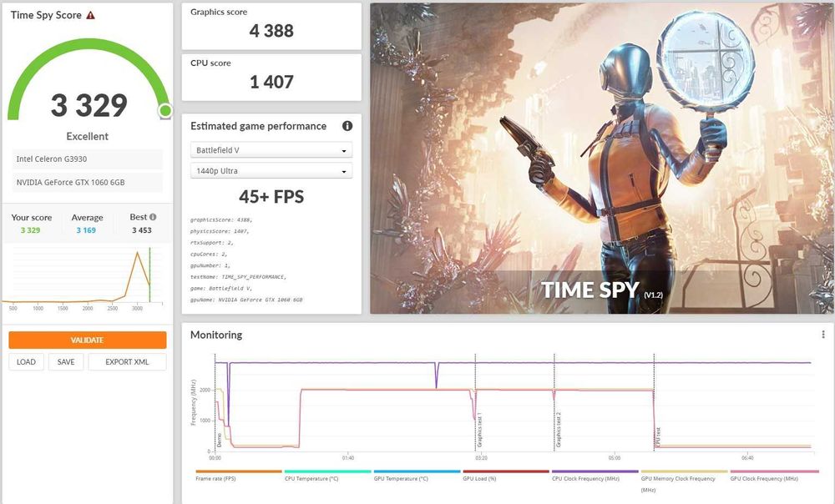The width and height of the screenshot is (835, 504).
Task: Click the Time Spy preview image
Action: click(x=602, y=158)
